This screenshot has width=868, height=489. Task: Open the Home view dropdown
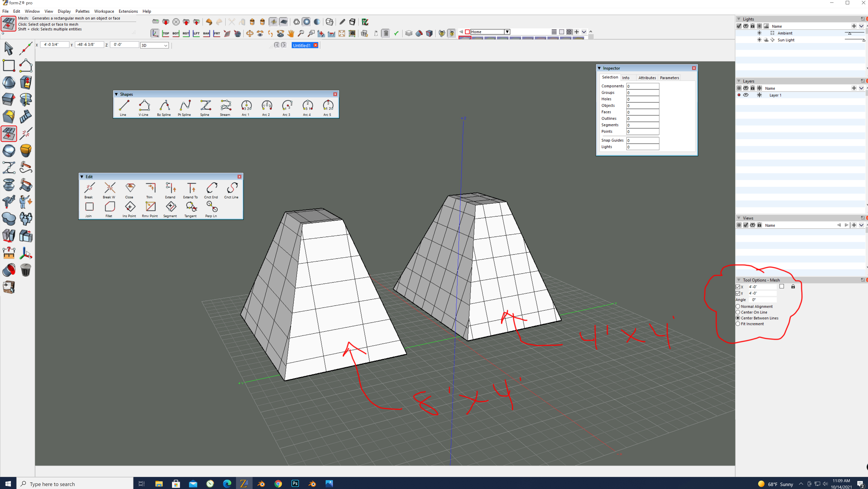[x=507, y=32]
